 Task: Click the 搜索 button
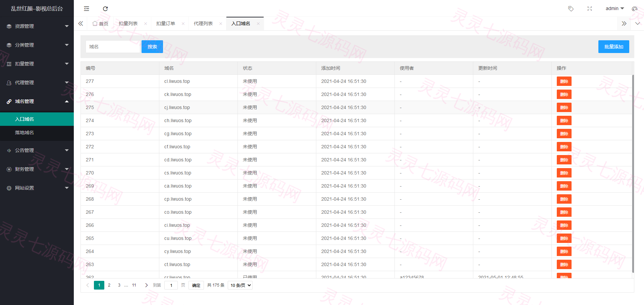click(152, 47)
